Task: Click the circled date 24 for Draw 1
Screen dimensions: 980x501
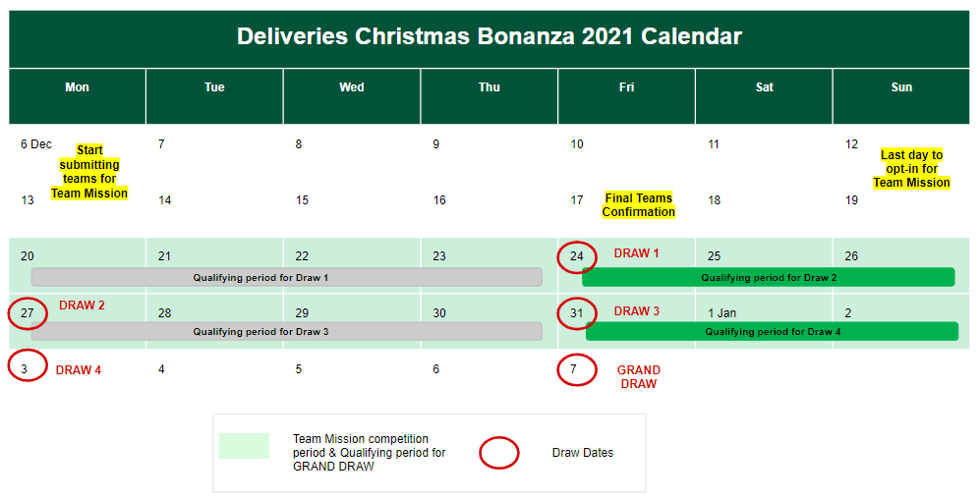Action: point(576,256)
